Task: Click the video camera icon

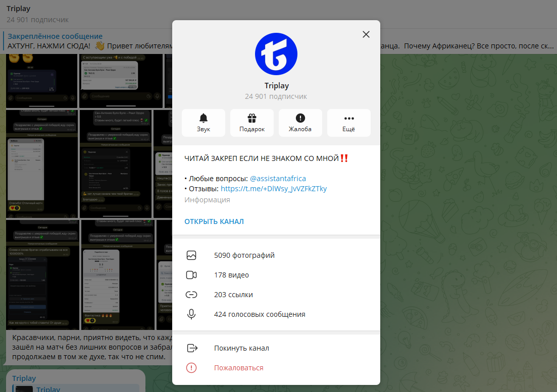Action: [191, 275]
